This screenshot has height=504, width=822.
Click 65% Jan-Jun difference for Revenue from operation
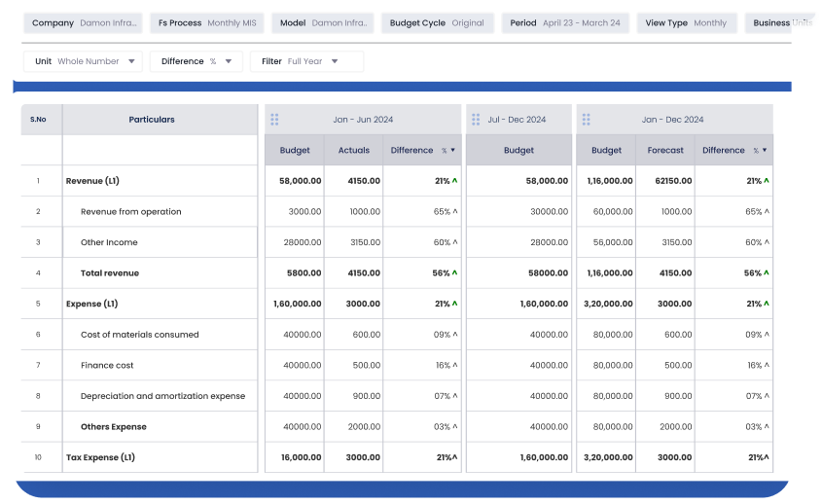442,212
